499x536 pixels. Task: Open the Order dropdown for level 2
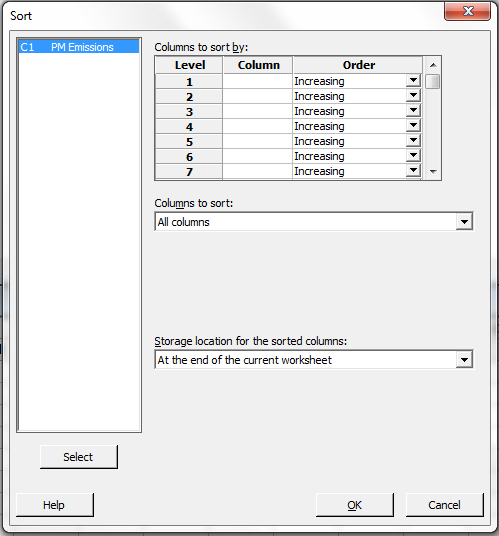coord(413,96)
